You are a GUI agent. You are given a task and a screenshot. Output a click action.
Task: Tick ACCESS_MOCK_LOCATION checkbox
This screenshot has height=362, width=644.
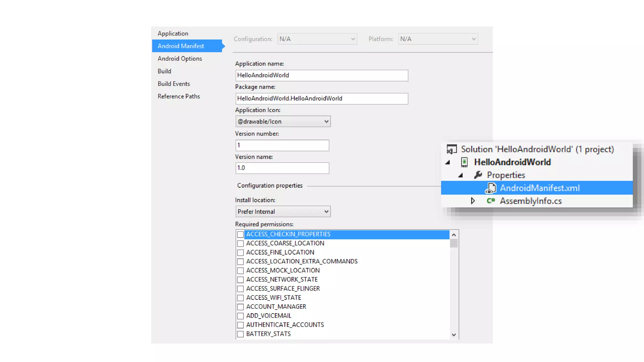(240, 271)
